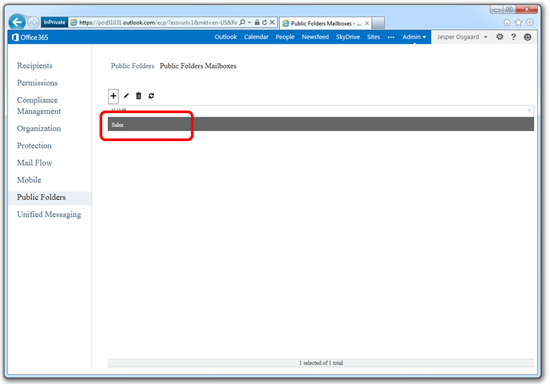The image size is (550, 385).
Task: Go to Calendar in top navigation
Action: tap(256, 37)
